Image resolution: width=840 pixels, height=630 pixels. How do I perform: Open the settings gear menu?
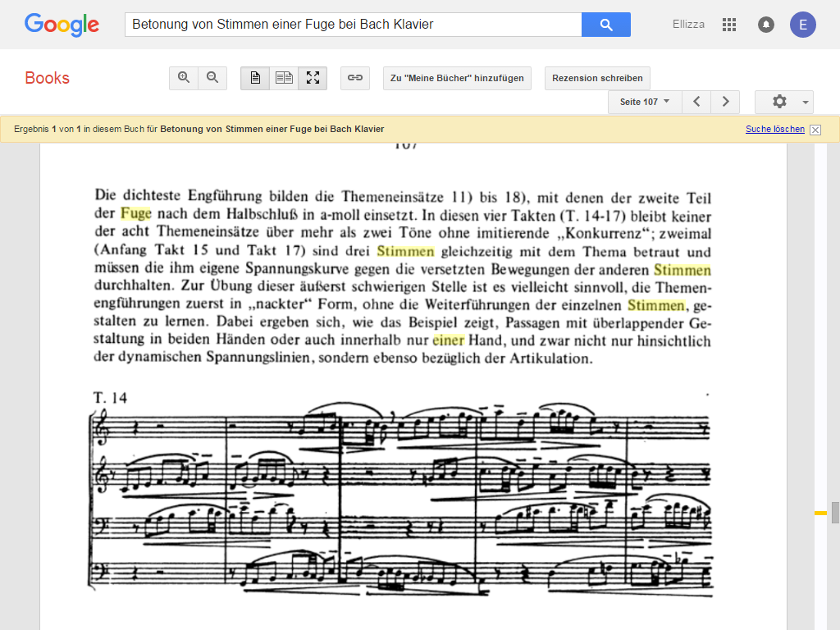point(779,102)
